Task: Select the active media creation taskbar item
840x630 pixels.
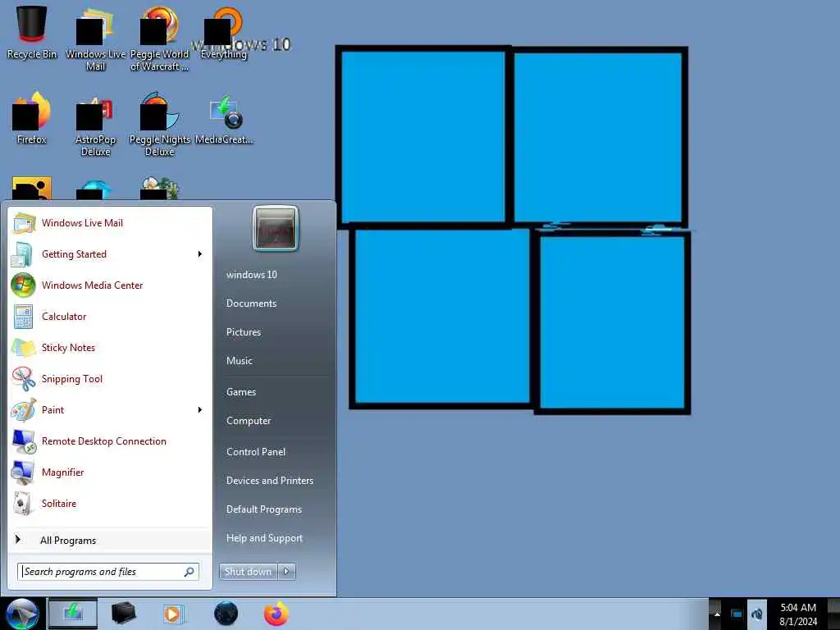Action: click(x=73, y=614)
